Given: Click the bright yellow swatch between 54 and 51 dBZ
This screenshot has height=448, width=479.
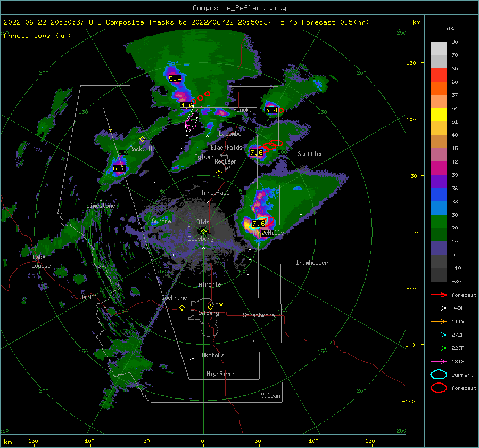Looking at the screenshot, I should tap(439, 115).
